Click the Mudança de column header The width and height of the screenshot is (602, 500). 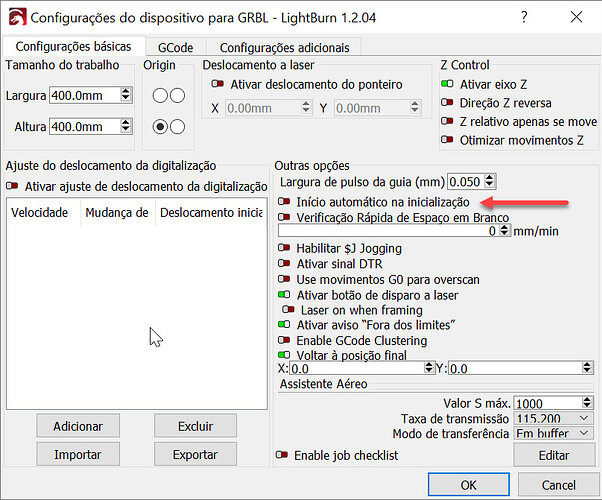click(117, 212)
